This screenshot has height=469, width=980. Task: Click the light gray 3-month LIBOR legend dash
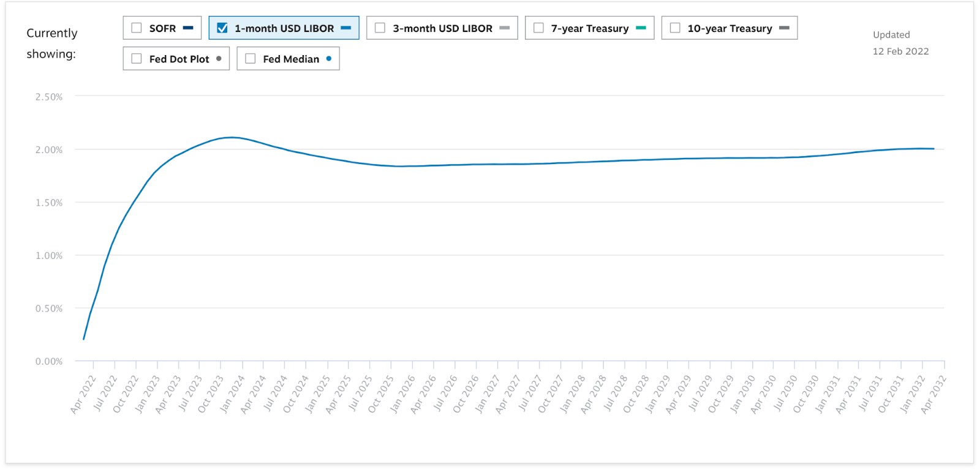click(x=505, y=28)
